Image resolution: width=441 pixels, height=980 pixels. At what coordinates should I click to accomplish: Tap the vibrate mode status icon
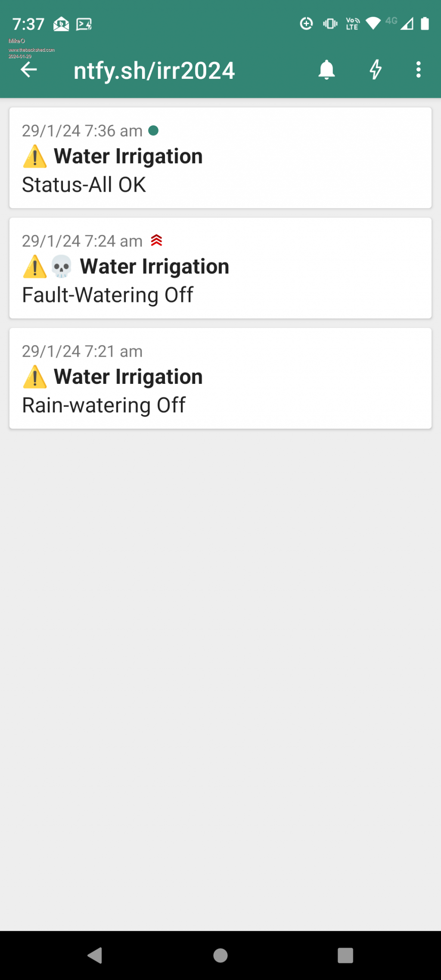[330, 24]
